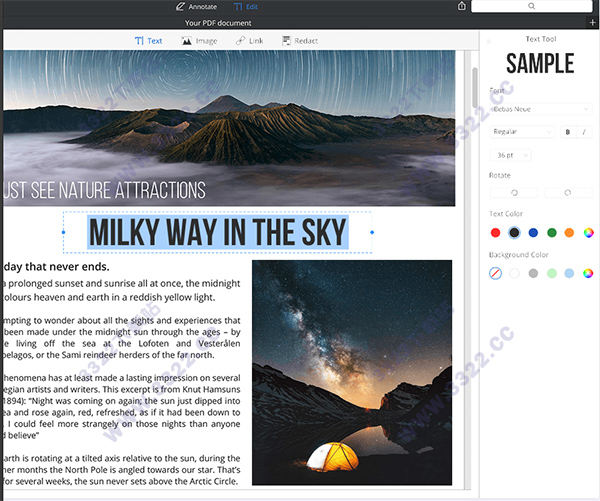Add a new tab with plus icon
This screenshot has height=501, width=600.
pyautogui.click(x=593, y=22)
